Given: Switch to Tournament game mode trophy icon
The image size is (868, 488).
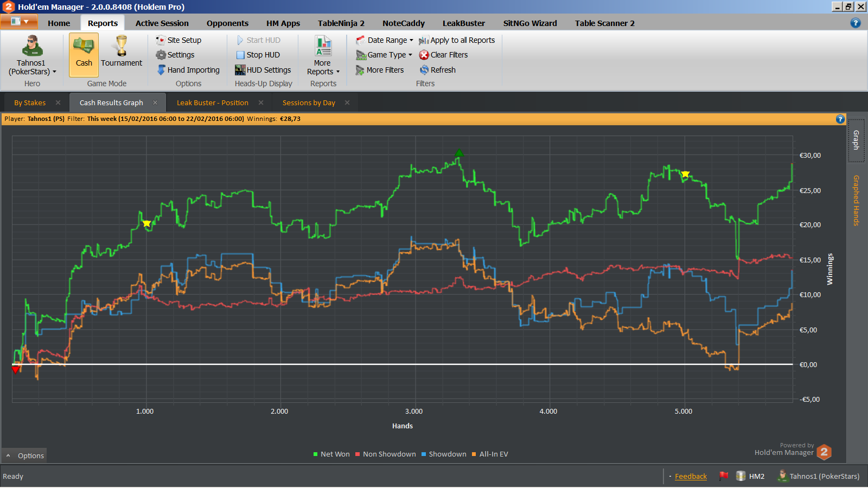Looking at the screenshot, I should pos(122,46).
